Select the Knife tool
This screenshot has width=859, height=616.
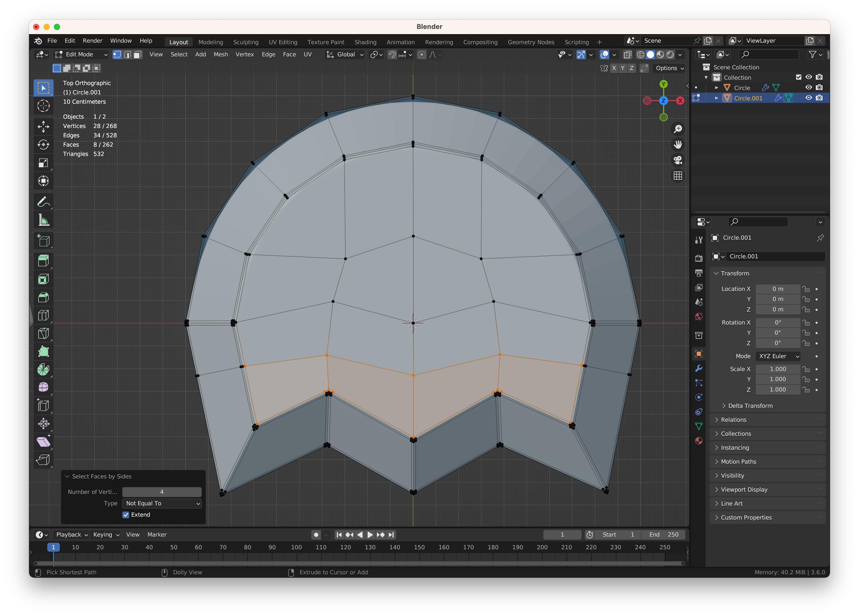43,334
